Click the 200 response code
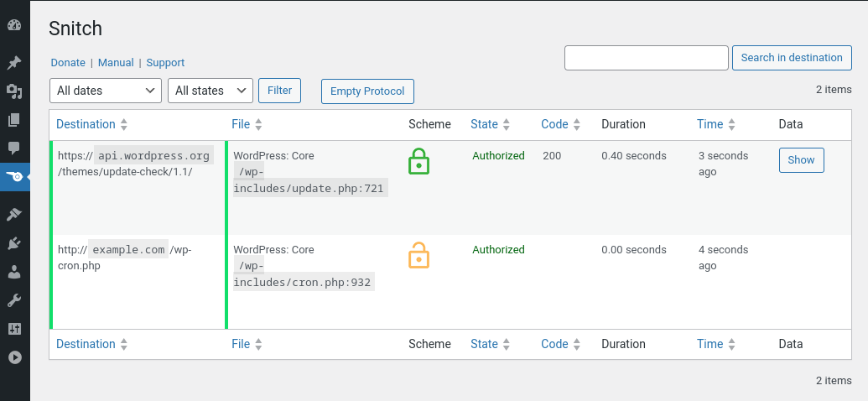Image resolution: width=868 pixels, height=401 pixels. tap(552, 156)
